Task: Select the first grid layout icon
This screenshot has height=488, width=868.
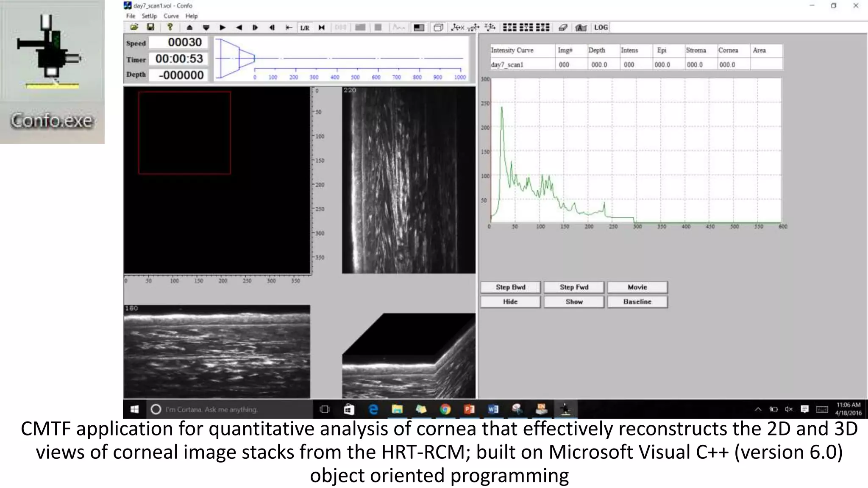Action: [509, 28]
